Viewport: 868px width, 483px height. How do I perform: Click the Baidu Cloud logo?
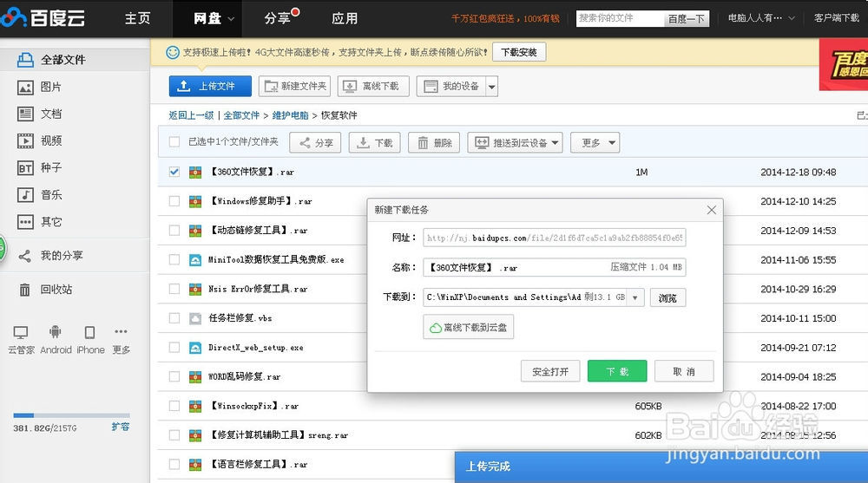[x=43, y=17]
